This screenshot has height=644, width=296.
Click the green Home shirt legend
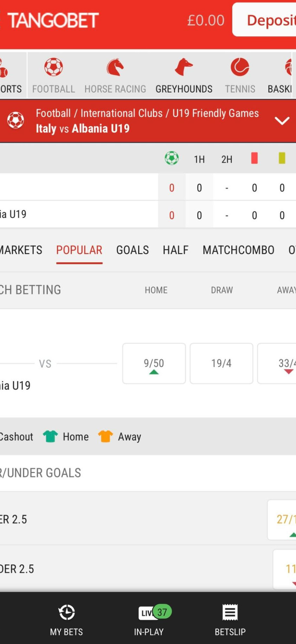(x=50, y=436)
